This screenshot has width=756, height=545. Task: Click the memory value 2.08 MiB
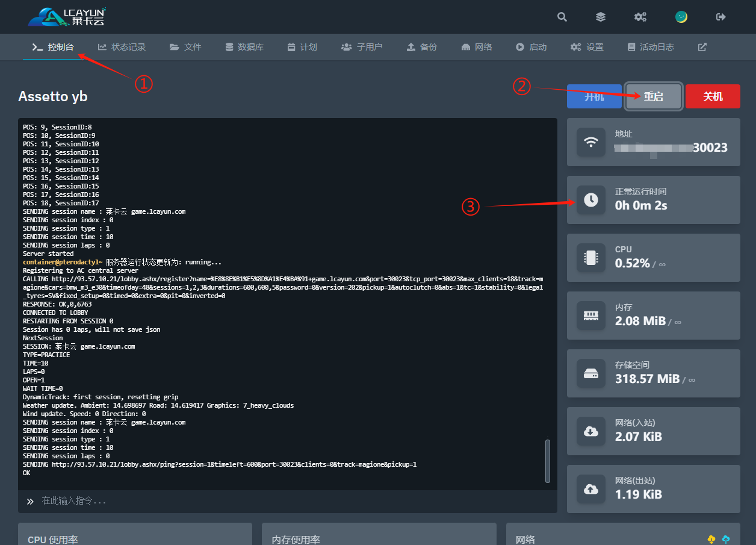coord(640,321)
